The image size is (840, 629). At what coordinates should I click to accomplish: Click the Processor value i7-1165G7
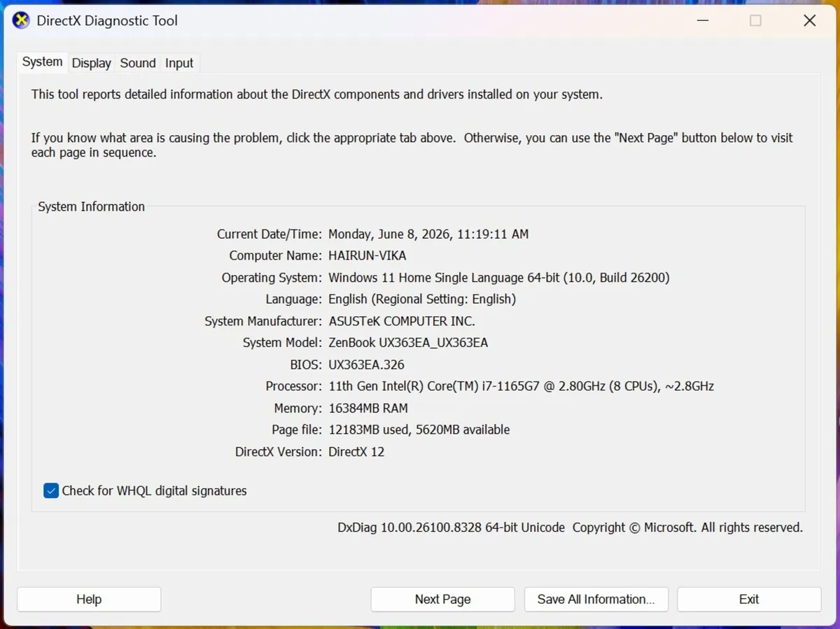(x=521, y=386)
